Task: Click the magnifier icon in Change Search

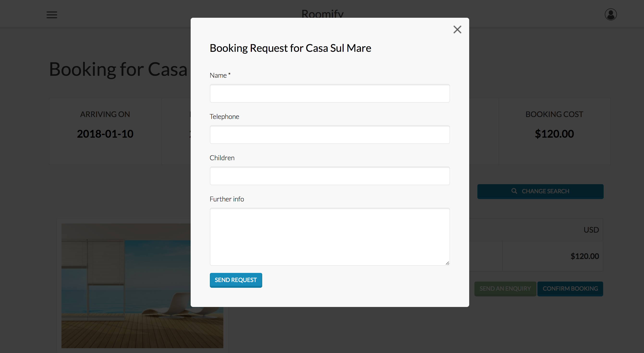Action: click(514, 191)
